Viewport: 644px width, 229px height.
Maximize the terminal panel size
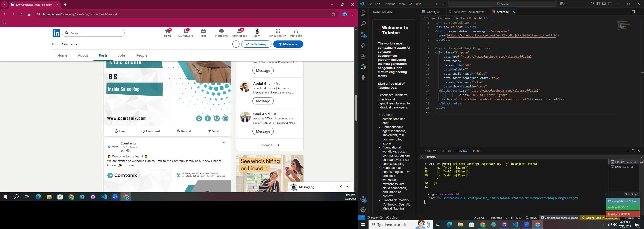(x=633, y=151)
